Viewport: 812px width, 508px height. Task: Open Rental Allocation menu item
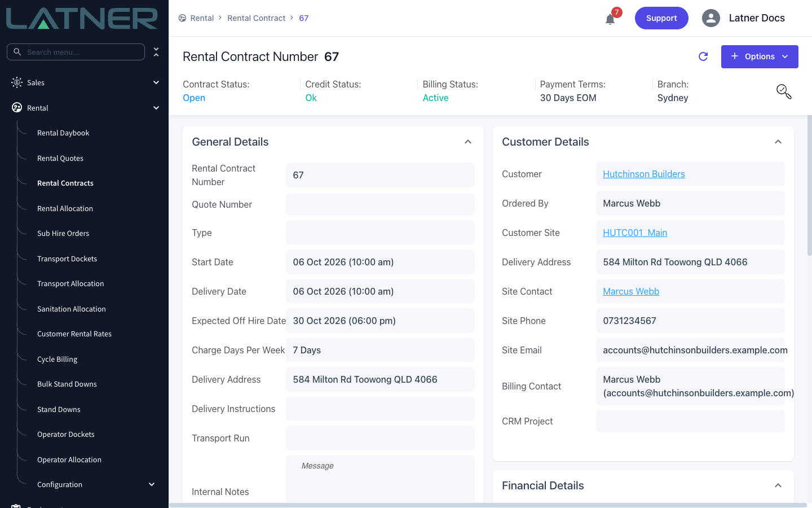(x=65, y=209)
